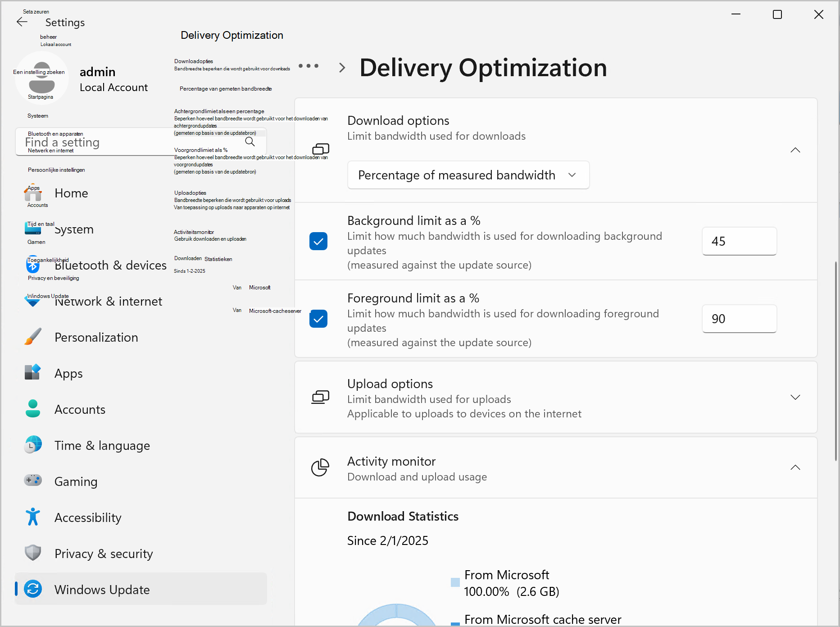Minimize the Settings window
Image resolution: width=840 pixels, height=627 pixels.
pos(736,15)
